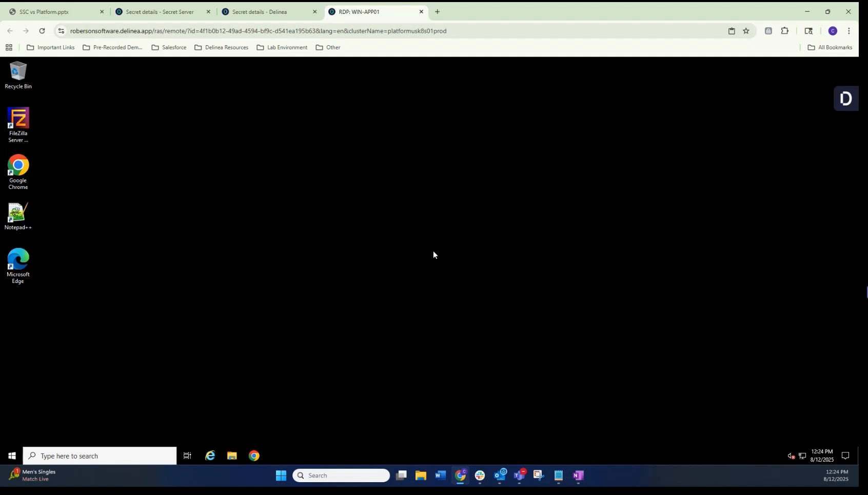This screenshot has width=868, height=495.
Task: Open Outlook from the taskbar
Action: tap(500, 475)
